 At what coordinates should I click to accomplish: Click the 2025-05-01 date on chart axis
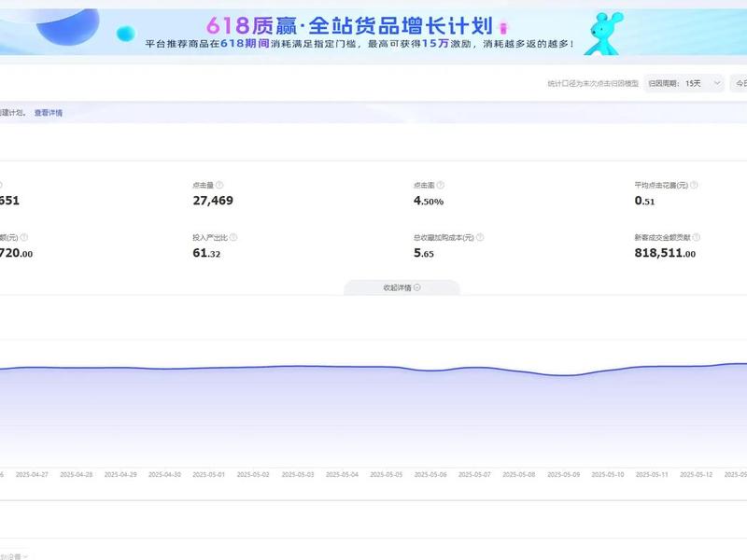(x=208, y=475)
